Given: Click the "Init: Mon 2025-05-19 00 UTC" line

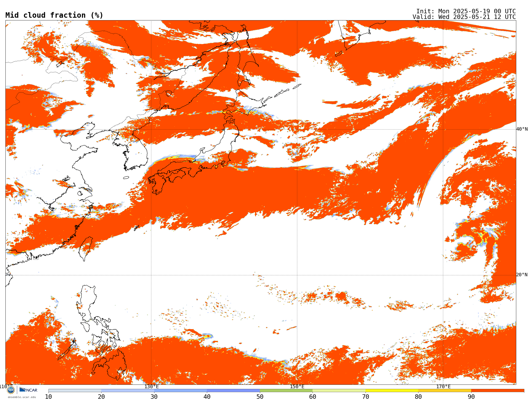Looking at the screenshot, I should (466, 11).
